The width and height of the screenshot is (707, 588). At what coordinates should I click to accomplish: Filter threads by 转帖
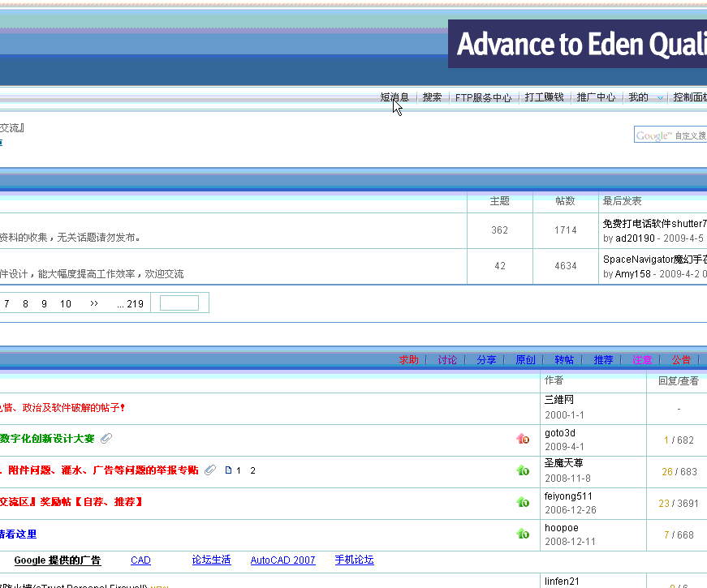pyautogui.click(x=564, y=360)
